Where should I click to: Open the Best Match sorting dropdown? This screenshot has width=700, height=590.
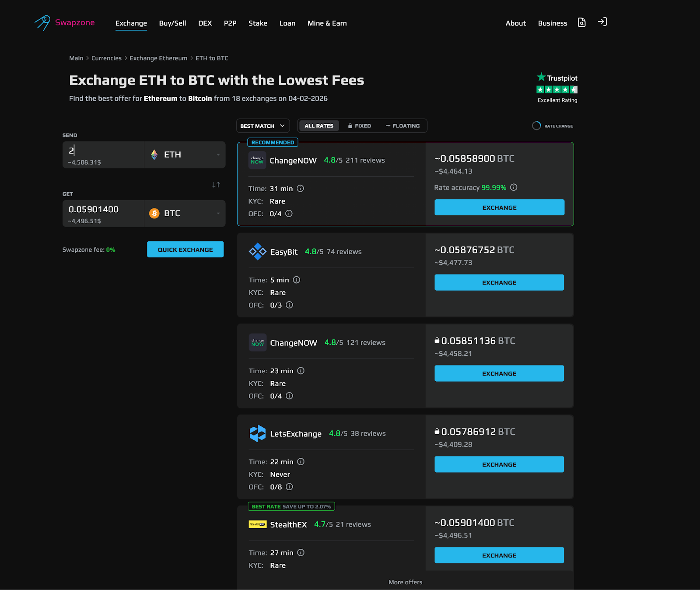coord(262,126)
